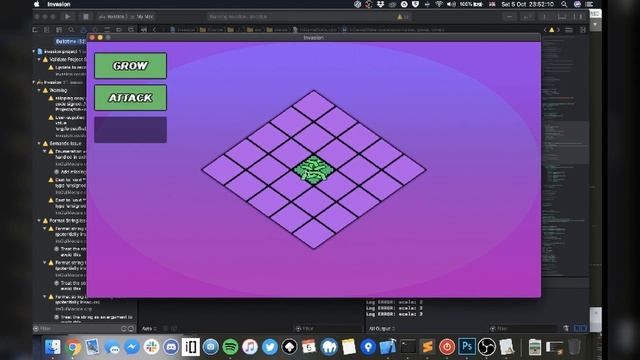640x360 pixels.
Task: Click the trash icon to clear the console
Action: coord(566,329)
